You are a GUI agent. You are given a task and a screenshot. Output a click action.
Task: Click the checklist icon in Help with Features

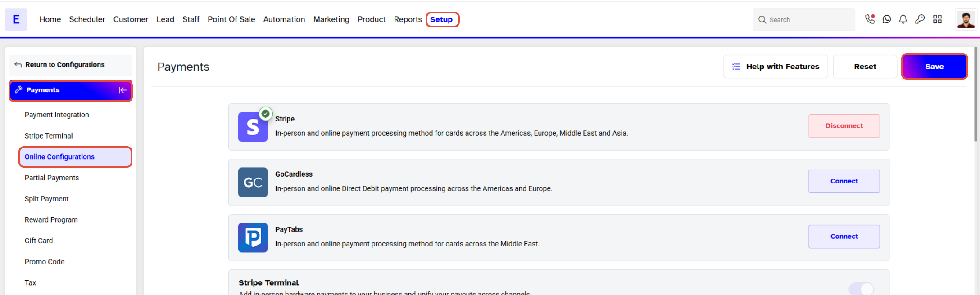pyautogui.click(x=736, y=67)
